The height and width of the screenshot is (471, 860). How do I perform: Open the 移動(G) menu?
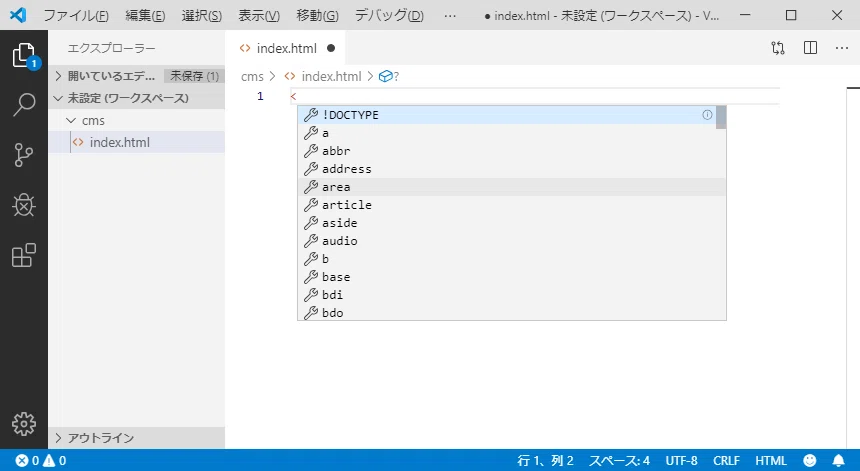coord(318,15)
